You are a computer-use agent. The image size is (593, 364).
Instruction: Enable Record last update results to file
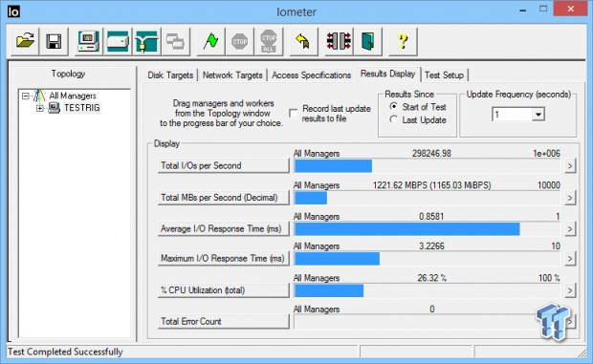click(294, 113)
